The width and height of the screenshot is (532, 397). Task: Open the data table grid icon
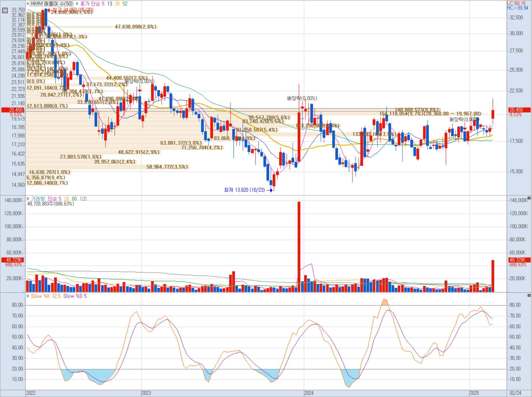(5, 11)
